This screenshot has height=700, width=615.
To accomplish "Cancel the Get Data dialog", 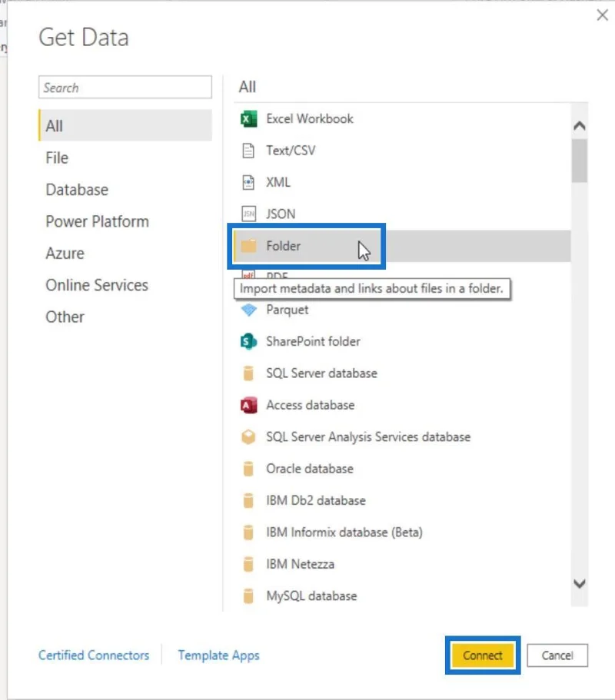I will 557,655.
